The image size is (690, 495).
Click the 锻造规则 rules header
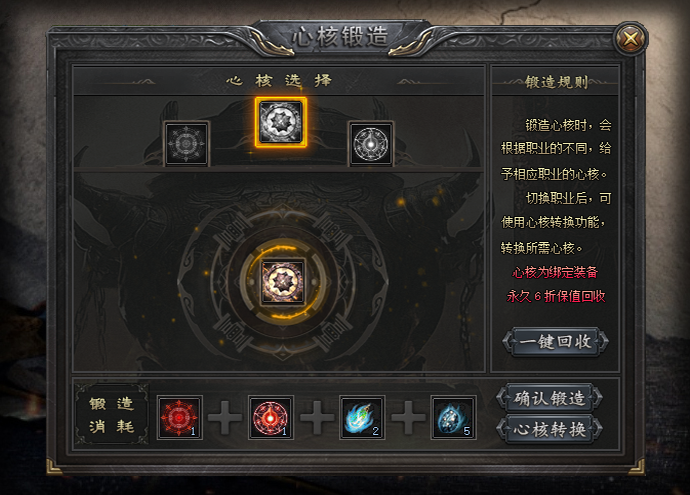[556, 82]
